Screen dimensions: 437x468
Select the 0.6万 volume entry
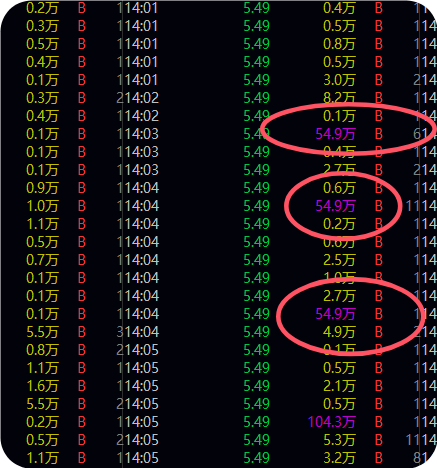[x=339, y=188]
